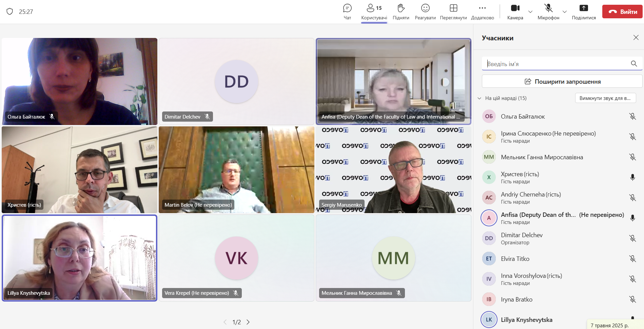
Task: Click the Підняти (Raise hand) icon
Action: (401, 12)
